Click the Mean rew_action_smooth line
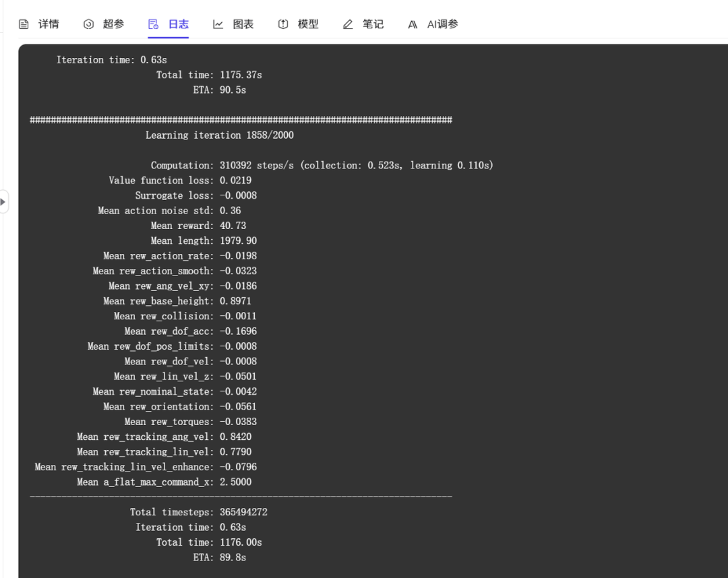 (x=175, y=271)
